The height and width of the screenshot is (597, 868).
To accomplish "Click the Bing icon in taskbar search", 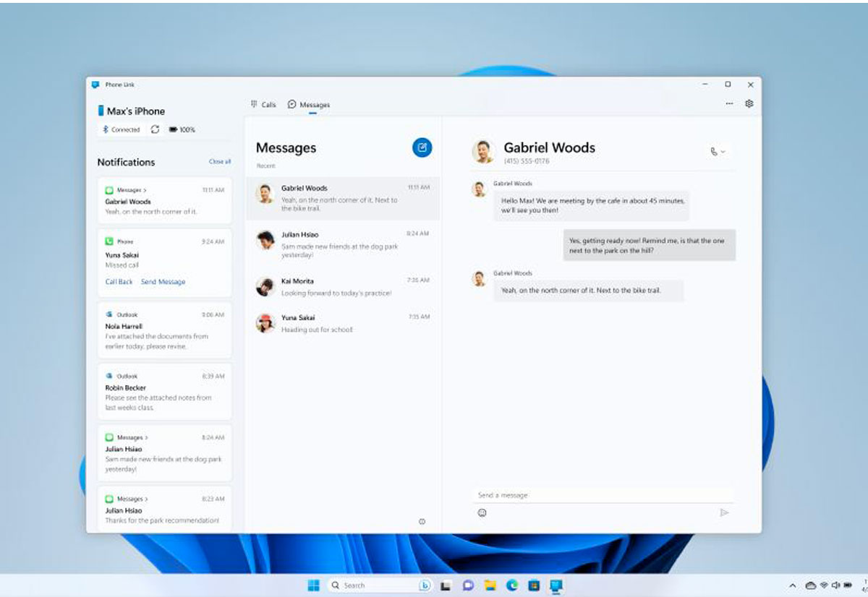I will click(x=425, y=585).
